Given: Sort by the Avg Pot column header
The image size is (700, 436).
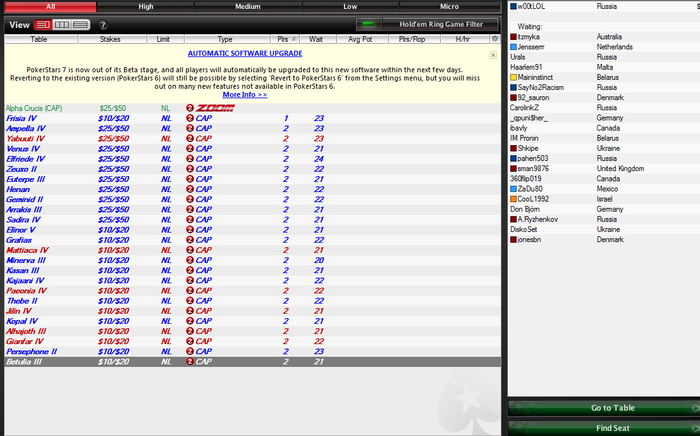Looking at the screenshot, I should point(360,39).
